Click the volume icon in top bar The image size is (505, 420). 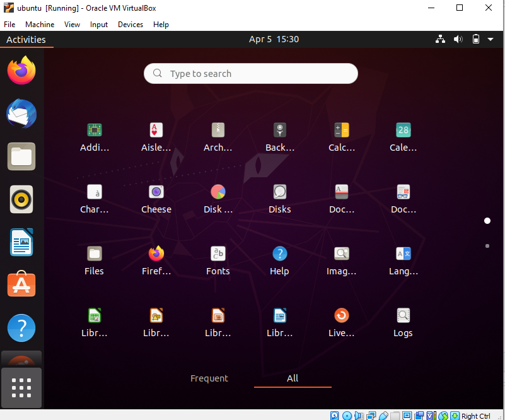pos(458,39)
